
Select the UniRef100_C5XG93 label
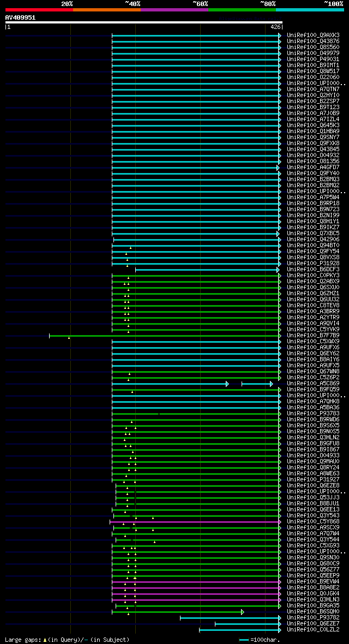tap(313, 545)
